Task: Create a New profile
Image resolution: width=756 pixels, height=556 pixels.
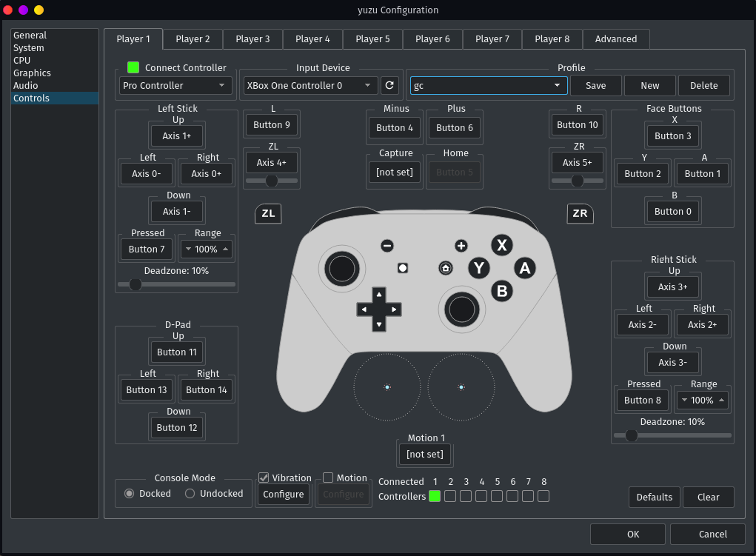Action: [650, 85]
